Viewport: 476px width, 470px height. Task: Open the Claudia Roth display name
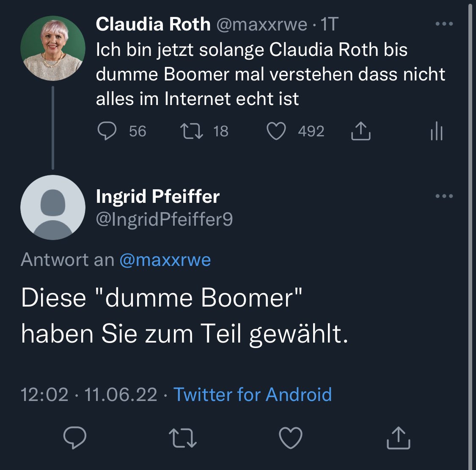click(x=153, y=24)
